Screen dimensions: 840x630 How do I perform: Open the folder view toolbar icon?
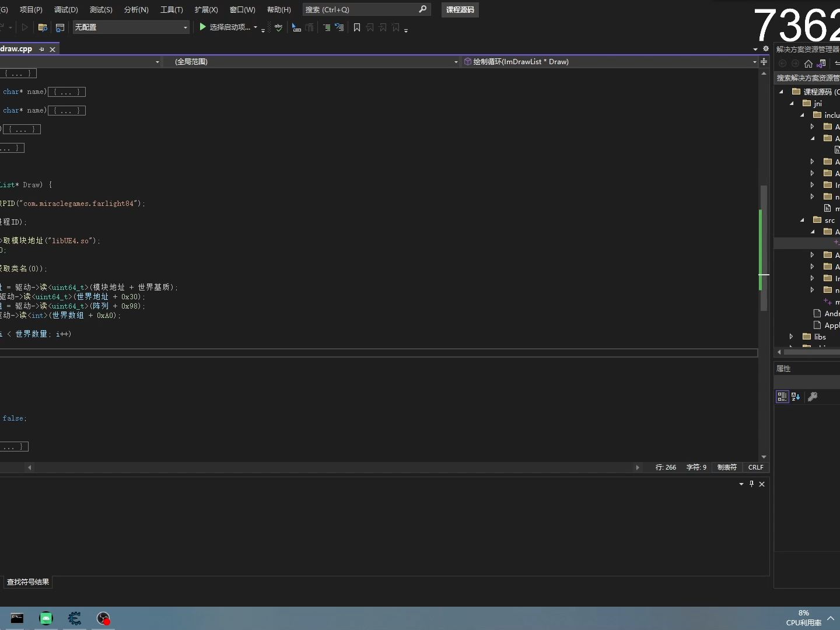pos(43,27)
